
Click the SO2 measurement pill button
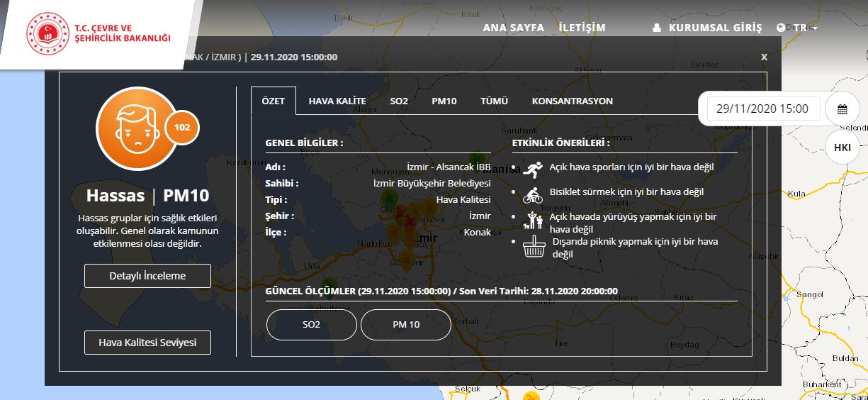pyautogui.click(x=312, y=325)
